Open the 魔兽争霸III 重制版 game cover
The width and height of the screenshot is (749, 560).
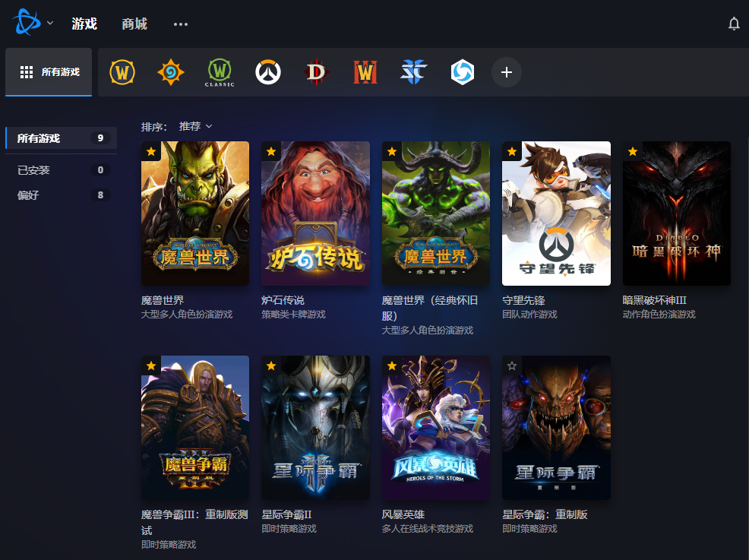pyautogui.click(x=195, y=428)
